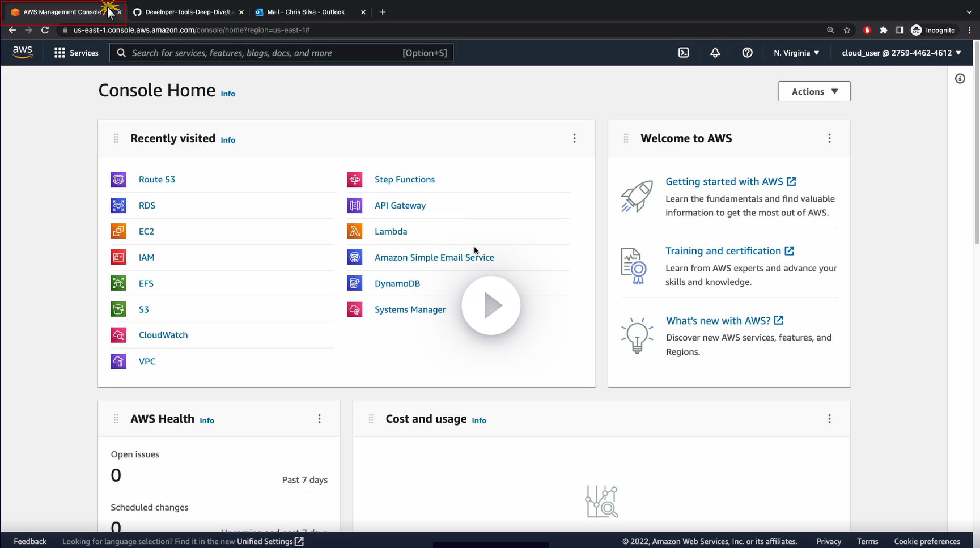Click the browser address bar URL
The image size is (980, 548).
click(x=192, y=30)
